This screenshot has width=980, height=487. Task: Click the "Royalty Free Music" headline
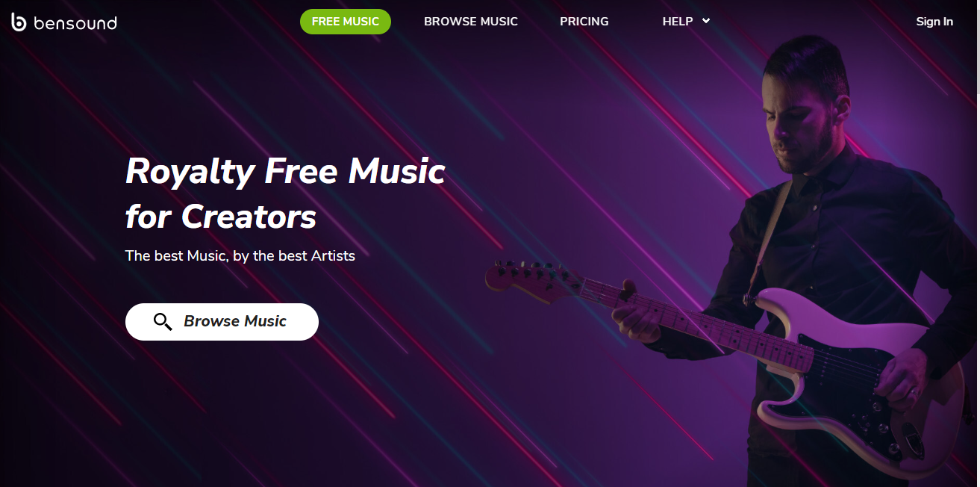(x=285, y=172)
